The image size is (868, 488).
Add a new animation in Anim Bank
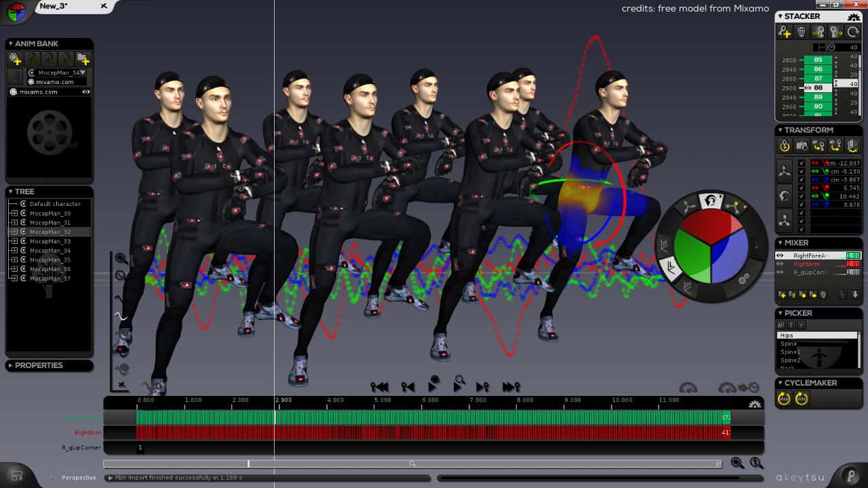coord(15,59)
